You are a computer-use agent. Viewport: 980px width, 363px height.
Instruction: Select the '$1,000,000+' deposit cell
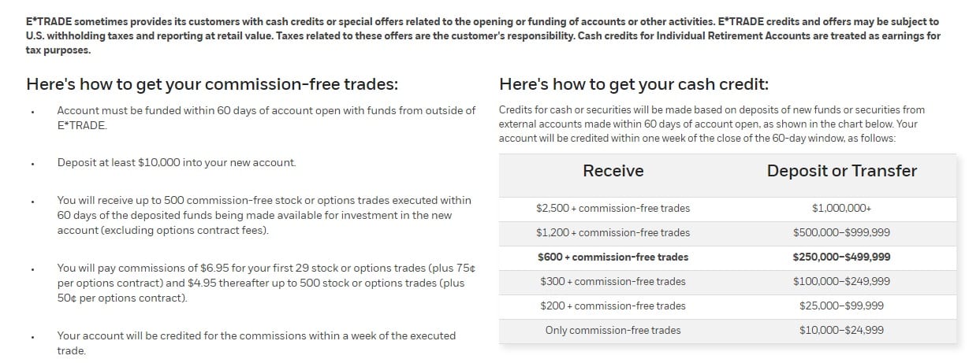(x=841, y=209)
